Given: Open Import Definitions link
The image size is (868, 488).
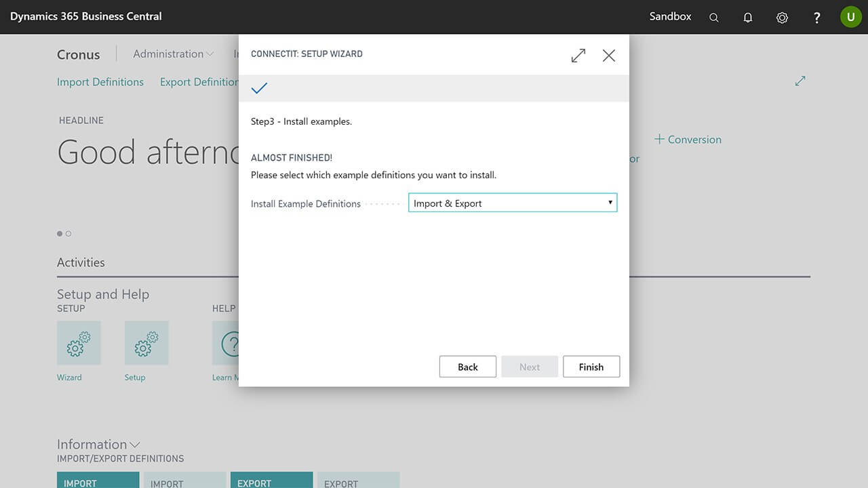Looking at the screenshot, I should 100,82.
